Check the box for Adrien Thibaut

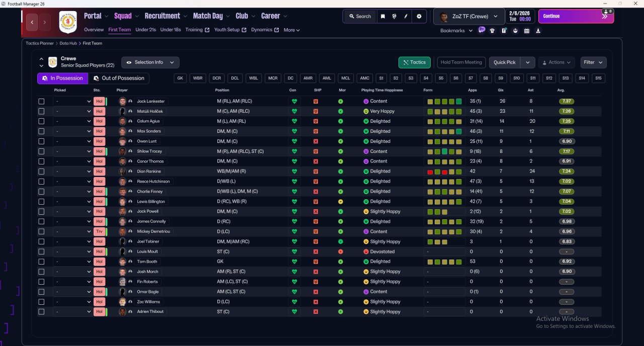point(41,312)
